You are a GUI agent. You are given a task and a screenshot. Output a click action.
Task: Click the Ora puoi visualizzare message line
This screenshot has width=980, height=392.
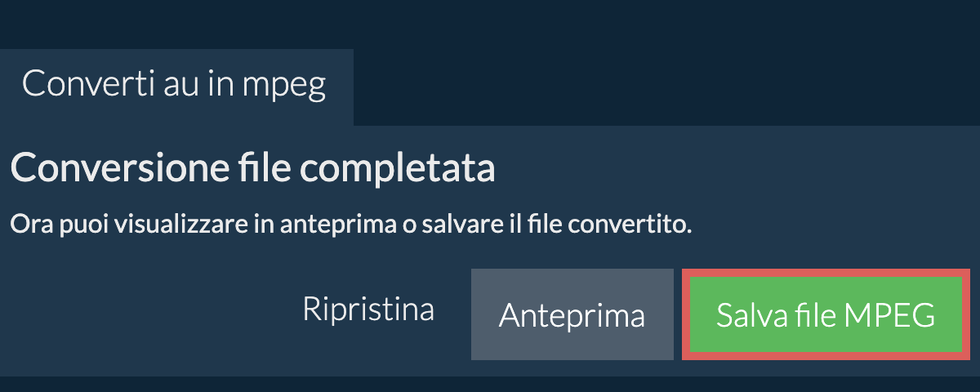pos(351,225)
